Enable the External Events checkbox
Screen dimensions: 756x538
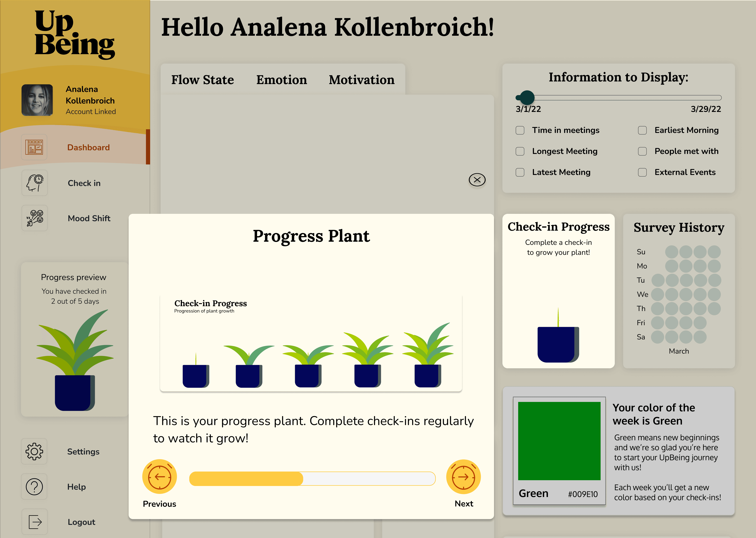pyautogui.click(x=642, y=172)
